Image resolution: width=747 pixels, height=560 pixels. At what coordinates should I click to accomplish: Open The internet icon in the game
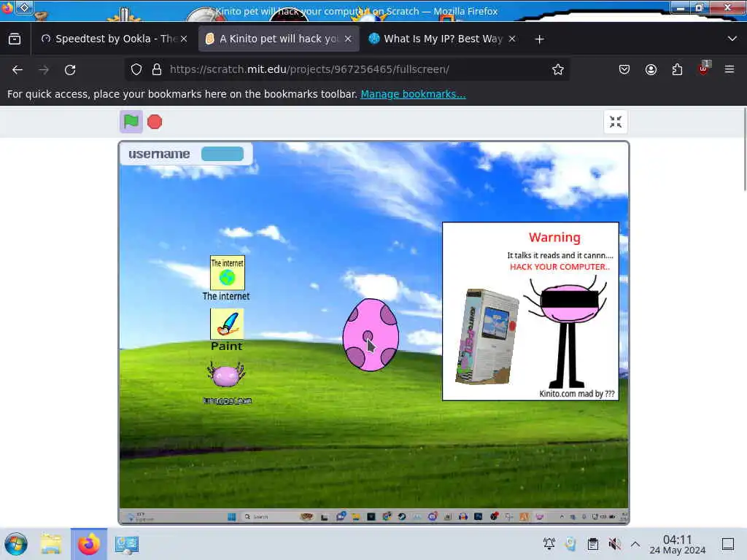point(227,279)
